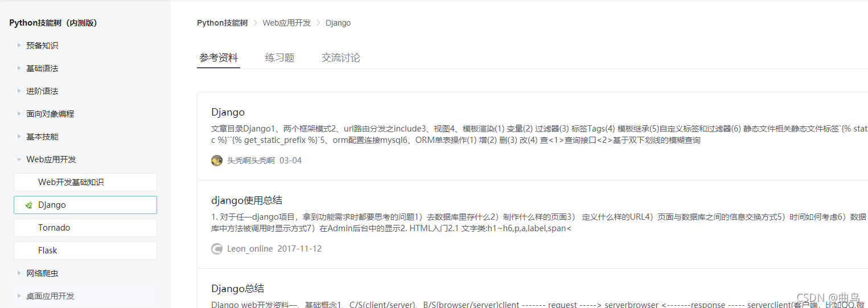The image size is (868, 308).
Task: Click the Django breadcrumb
Action: pos(338,23)
